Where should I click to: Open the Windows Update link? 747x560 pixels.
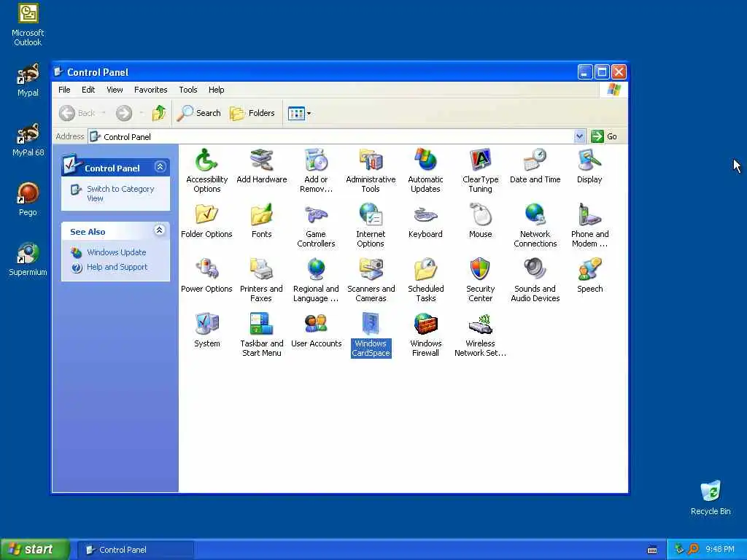(116, 252)
